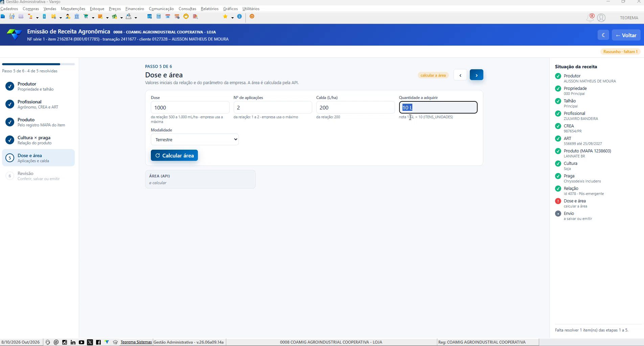Select the Revisão step in sidebar
The image size is (644, 346).
click(39, 176)
